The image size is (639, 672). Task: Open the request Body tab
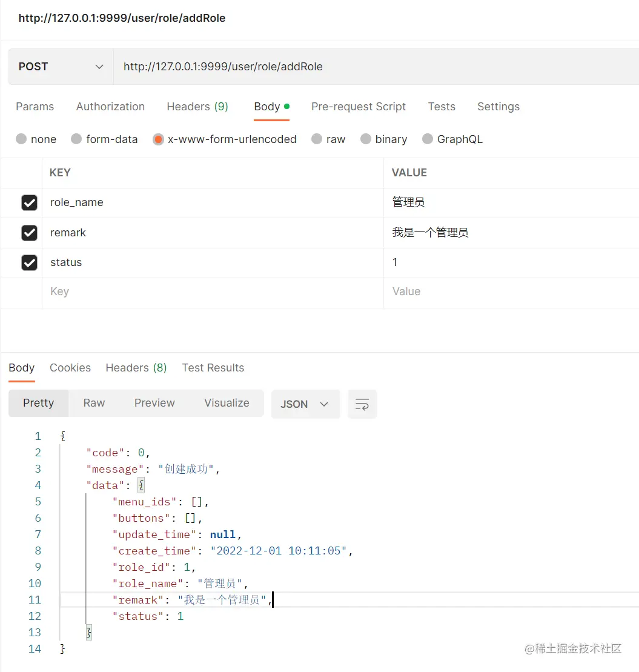(x=271, y=106)
